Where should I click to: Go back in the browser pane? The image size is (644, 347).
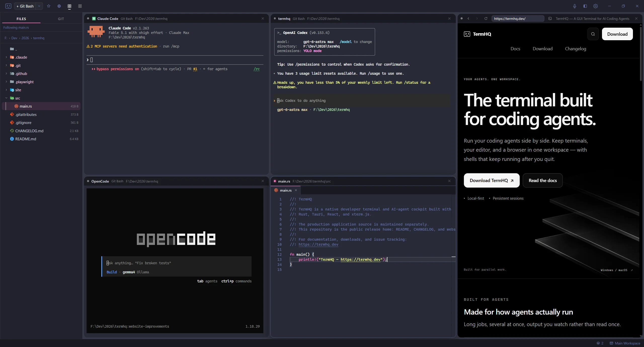(468, 19)
